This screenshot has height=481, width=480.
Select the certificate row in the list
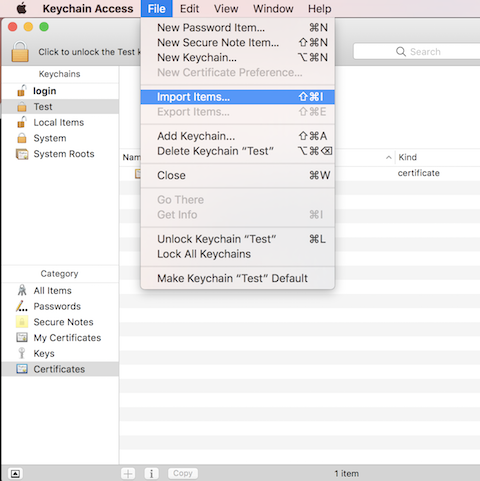(x=300, y=173)
